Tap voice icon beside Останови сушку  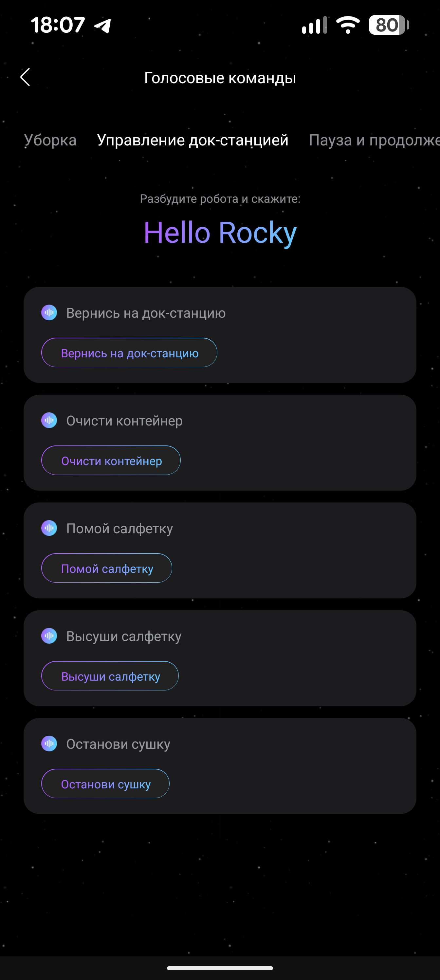pyautogui.click(x=49, y=744)
